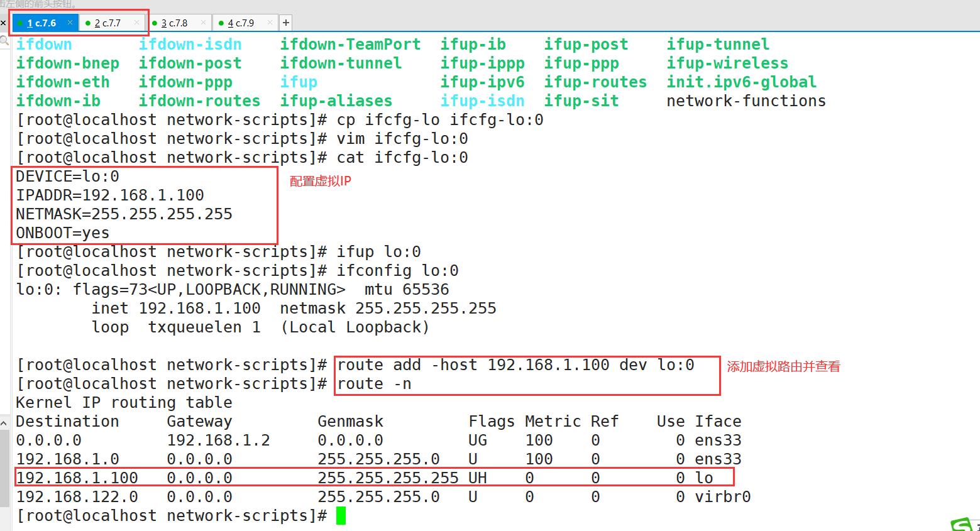Click the ifup-post script name
Viewport: 980px width, 531px height.
tap(586, 45)
